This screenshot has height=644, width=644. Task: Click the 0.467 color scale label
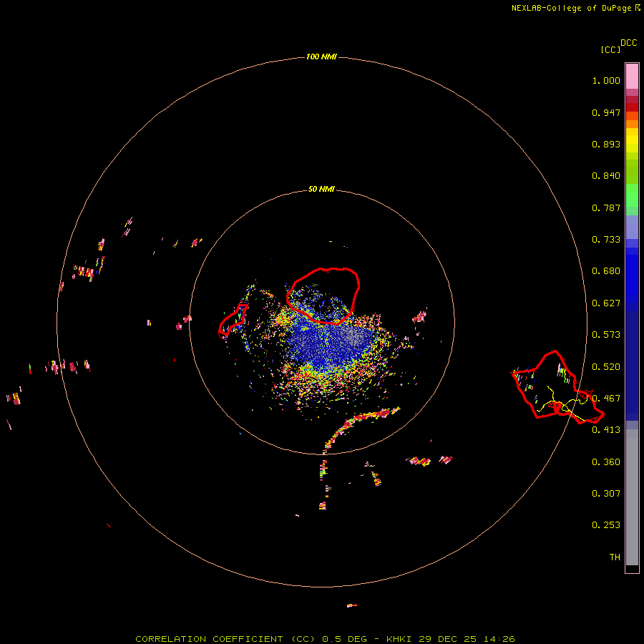tap(606, 399)
